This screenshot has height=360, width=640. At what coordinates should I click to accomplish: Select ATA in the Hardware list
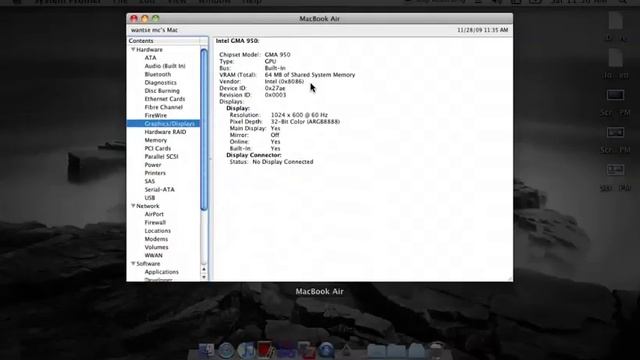tap(150, 58)
